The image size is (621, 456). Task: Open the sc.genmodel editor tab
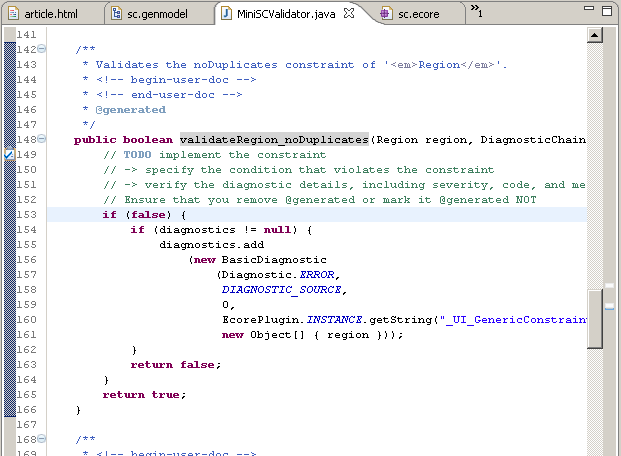click(158, 14)
